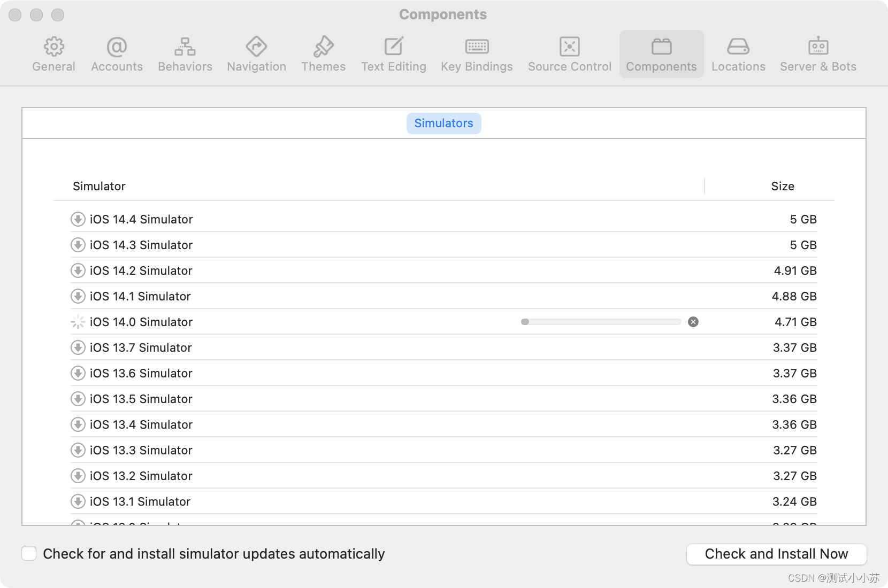Open the General preferences pane
888x588 pixels.
(x=53, y=54)
